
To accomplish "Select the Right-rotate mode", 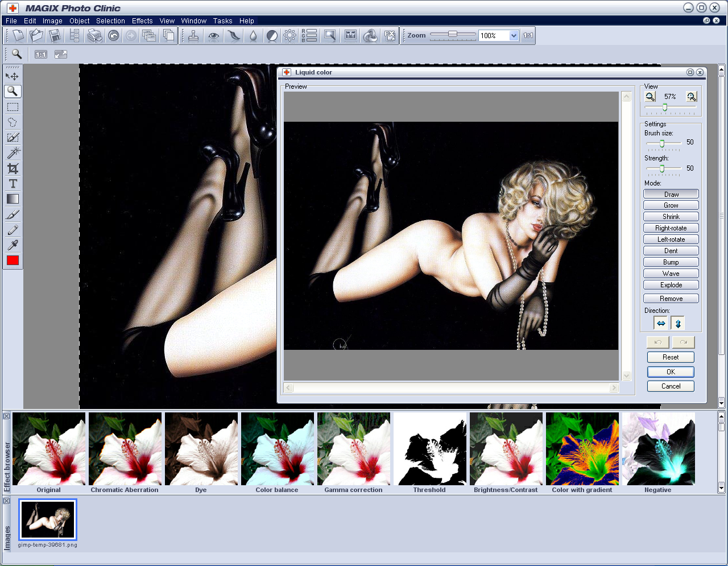I will (x=671, y=228).
